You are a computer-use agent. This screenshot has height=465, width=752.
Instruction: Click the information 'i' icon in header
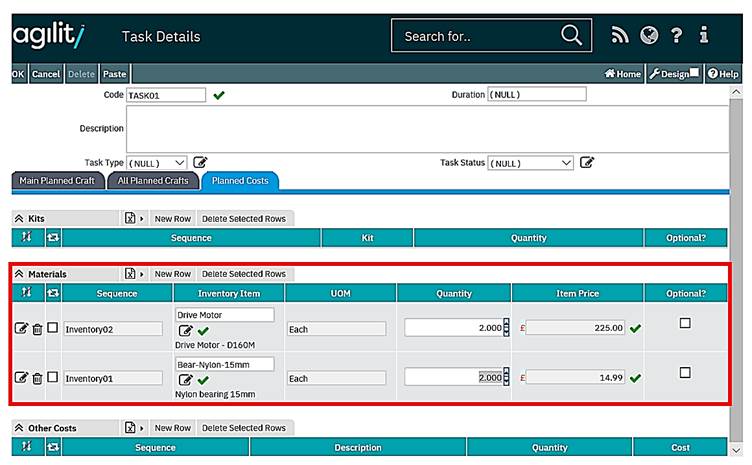(704, 36)
